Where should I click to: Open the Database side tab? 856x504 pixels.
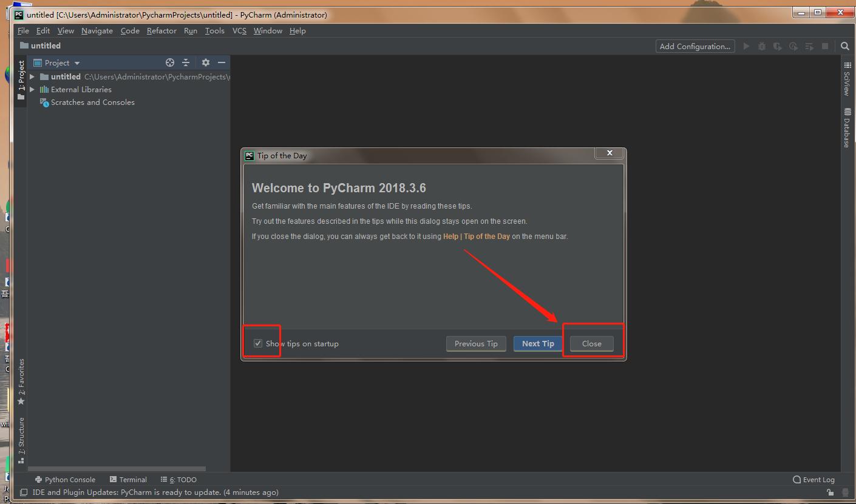[x=847, y=128]
